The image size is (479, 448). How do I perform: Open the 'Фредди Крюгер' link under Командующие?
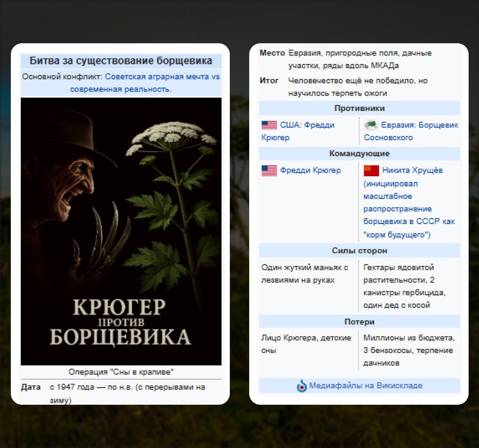click(310, 170)
